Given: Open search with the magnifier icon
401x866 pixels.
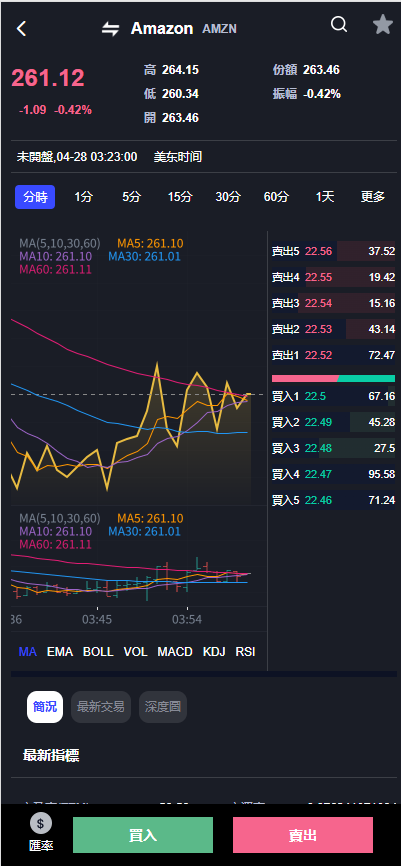Looking at the screenshot, I should [339, 24].
